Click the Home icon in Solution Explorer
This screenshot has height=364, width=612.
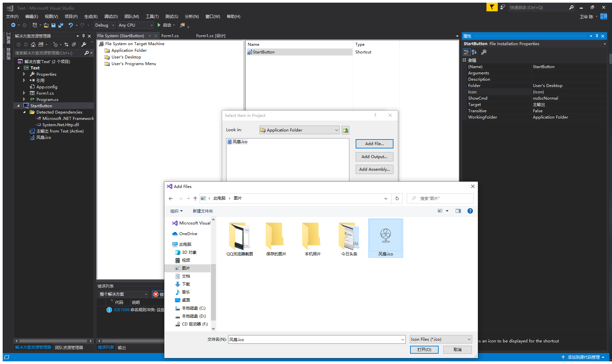(33, 45)
